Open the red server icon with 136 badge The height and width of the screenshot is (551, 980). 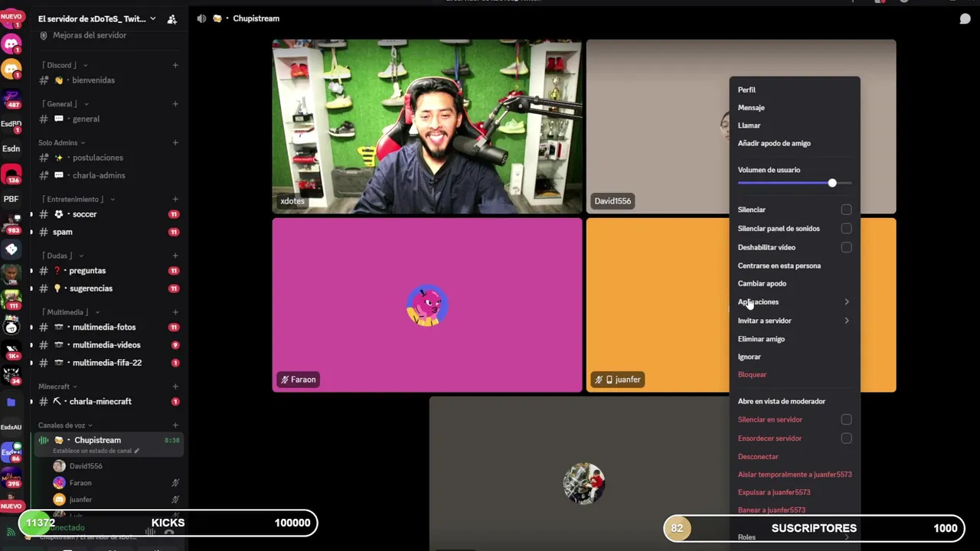(x=11, y=175)
